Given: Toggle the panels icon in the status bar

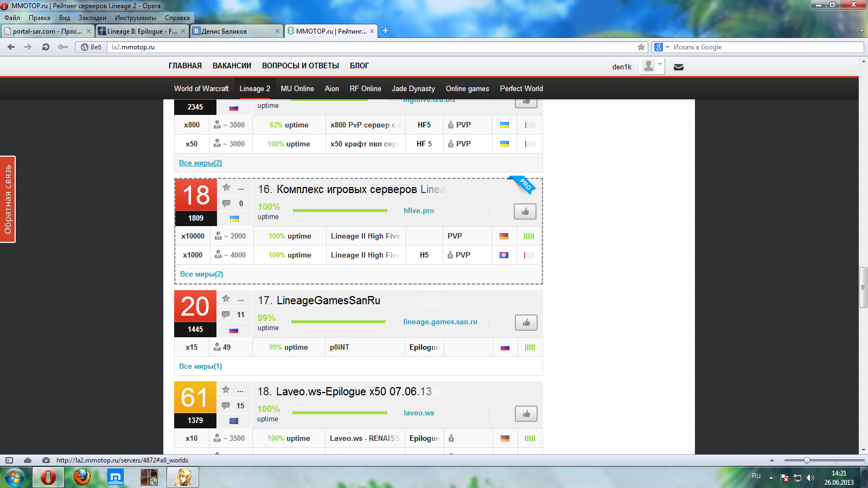Looking at the screenshot, I should pyautogui.click(x=9, y=460).
